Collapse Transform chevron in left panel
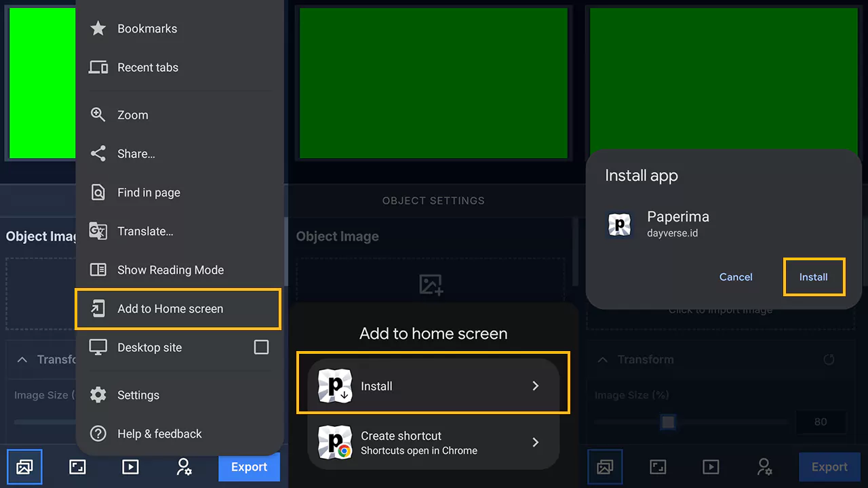 pyautogui.click(x=22, y=359)
